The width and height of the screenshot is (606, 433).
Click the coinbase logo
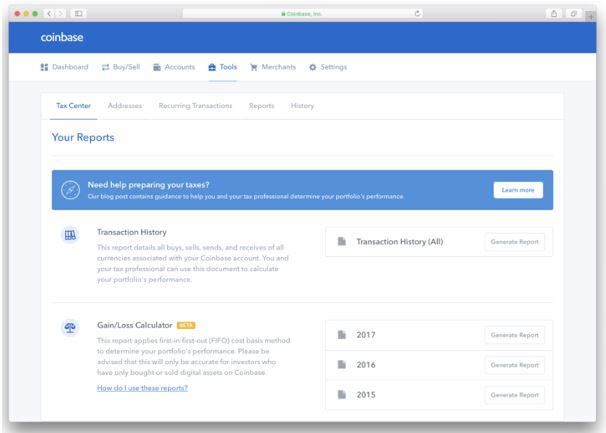62,37
